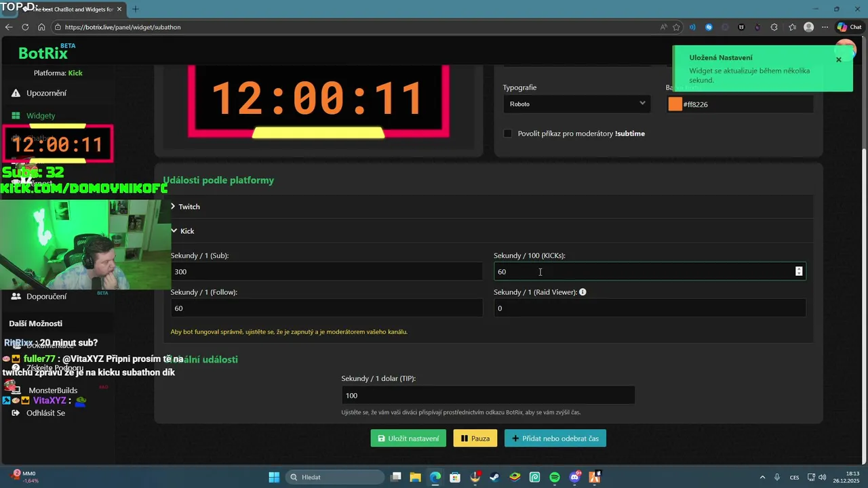Screen dimensions: 868x488
Task: Click the botrix.live address bar
Action: tap(353, 27)
